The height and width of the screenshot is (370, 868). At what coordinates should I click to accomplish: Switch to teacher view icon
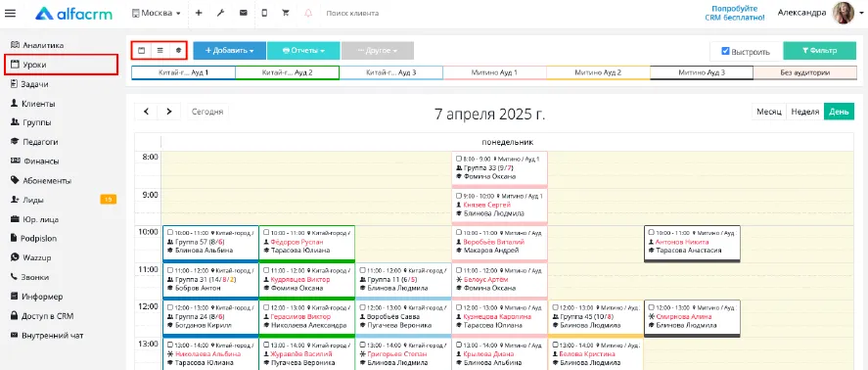pos(178,50)
